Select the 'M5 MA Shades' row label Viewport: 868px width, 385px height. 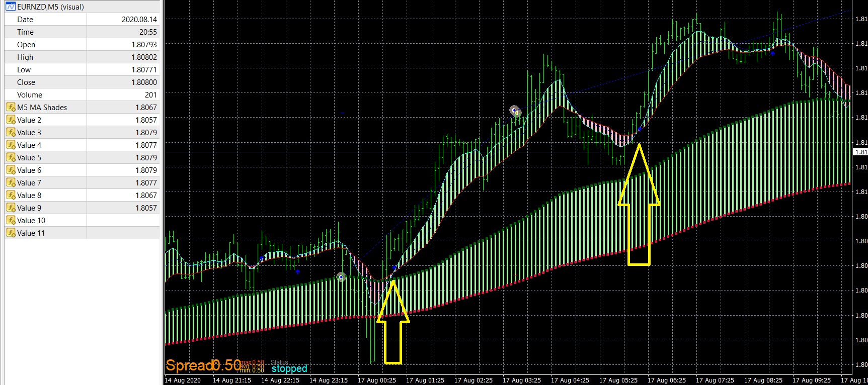pos(42,107)
